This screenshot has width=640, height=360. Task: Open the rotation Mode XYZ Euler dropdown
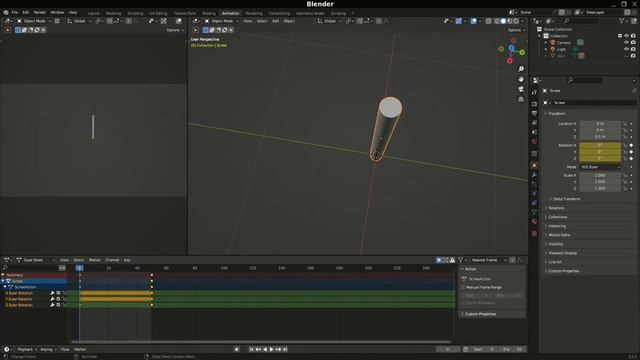(600, 167)
